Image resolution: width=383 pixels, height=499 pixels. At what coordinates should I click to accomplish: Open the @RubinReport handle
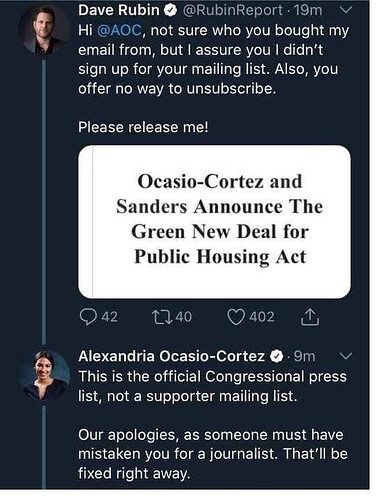(x=233, y=10)
